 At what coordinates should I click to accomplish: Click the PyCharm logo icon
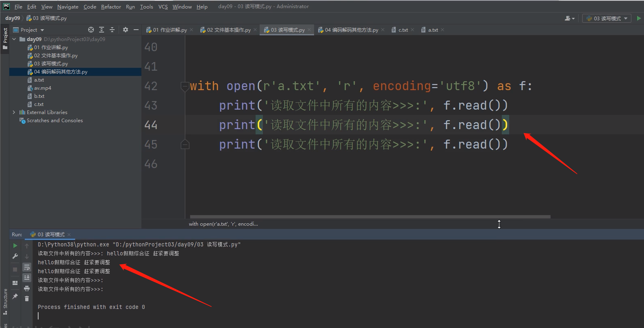pyautogui.click(x=7, y=6)
